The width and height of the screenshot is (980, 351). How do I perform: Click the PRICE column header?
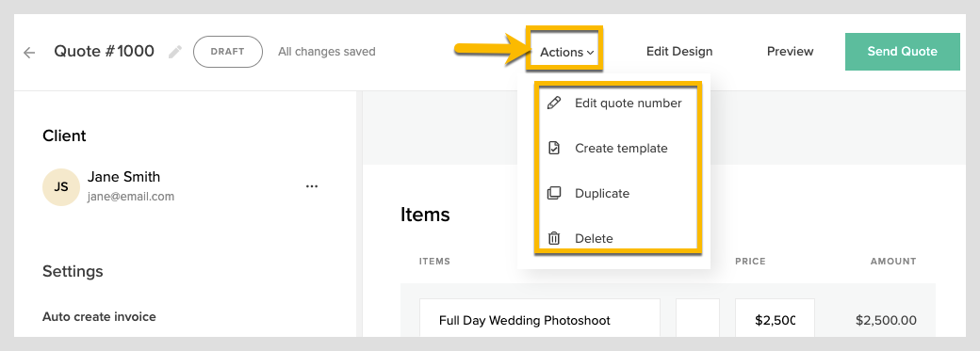click(750, 261)
